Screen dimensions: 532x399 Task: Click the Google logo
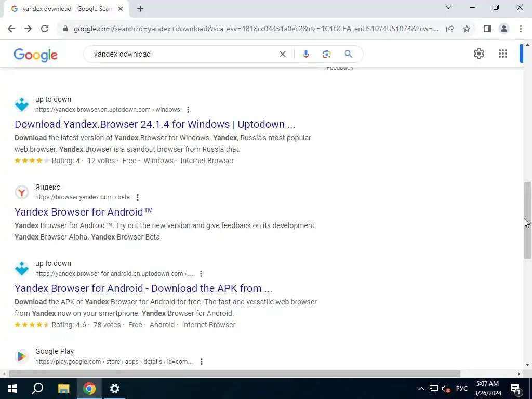tap(36, 55)
